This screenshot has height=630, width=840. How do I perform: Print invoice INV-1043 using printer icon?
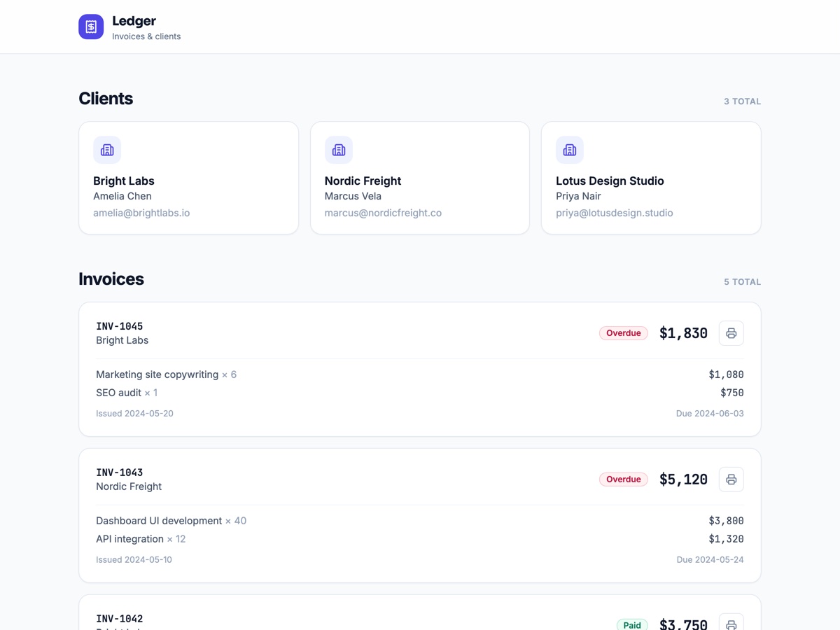731,479
